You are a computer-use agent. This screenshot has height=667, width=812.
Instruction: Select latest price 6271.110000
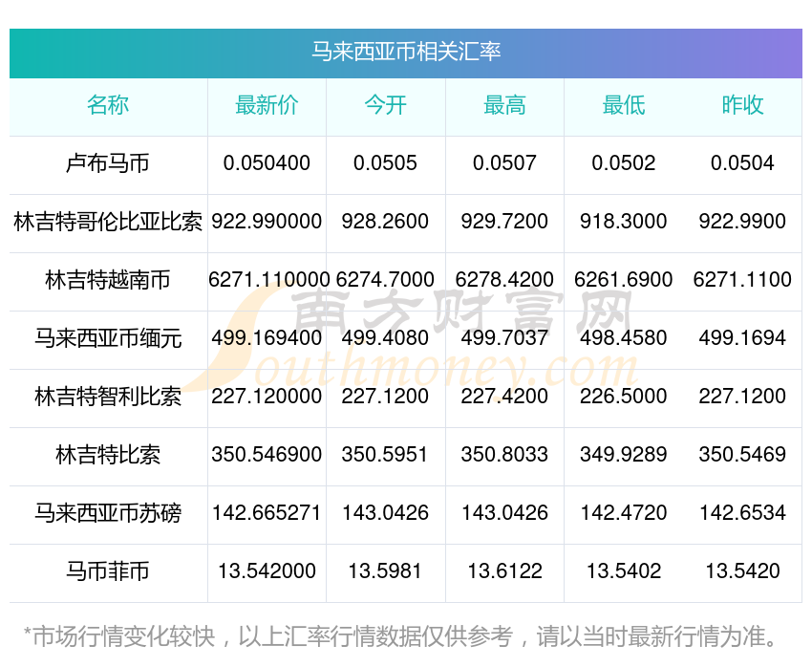click(268, 280)
